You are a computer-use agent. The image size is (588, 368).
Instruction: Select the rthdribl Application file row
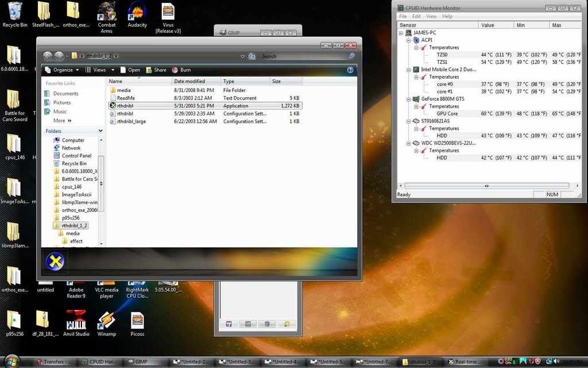click(205, 106)
